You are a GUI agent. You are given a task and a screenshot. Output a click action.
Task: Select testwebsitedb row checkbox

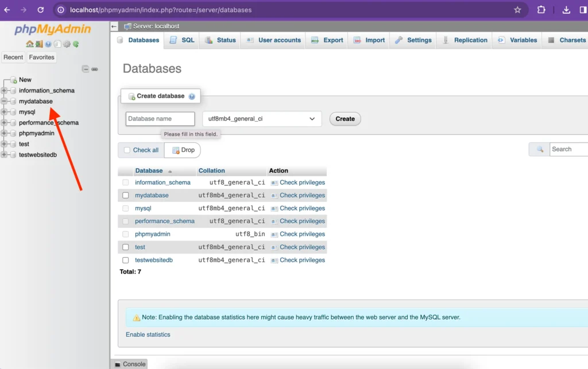126,260
